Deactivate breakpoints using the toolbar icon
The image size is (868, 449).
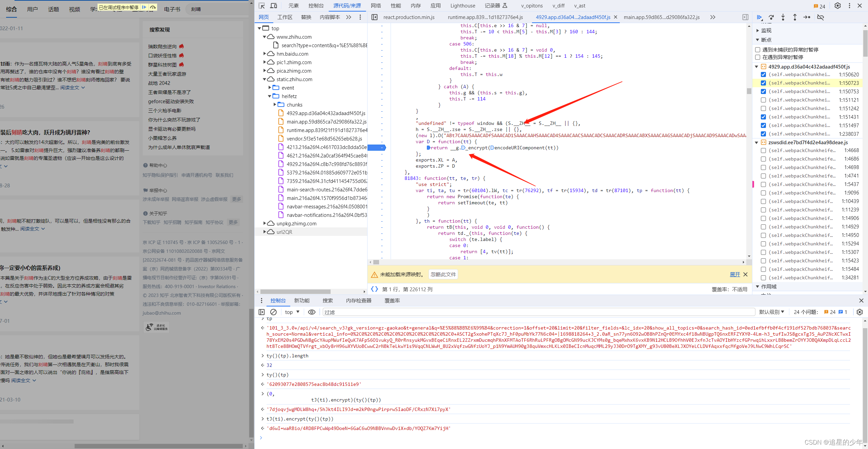click(821, 17)
